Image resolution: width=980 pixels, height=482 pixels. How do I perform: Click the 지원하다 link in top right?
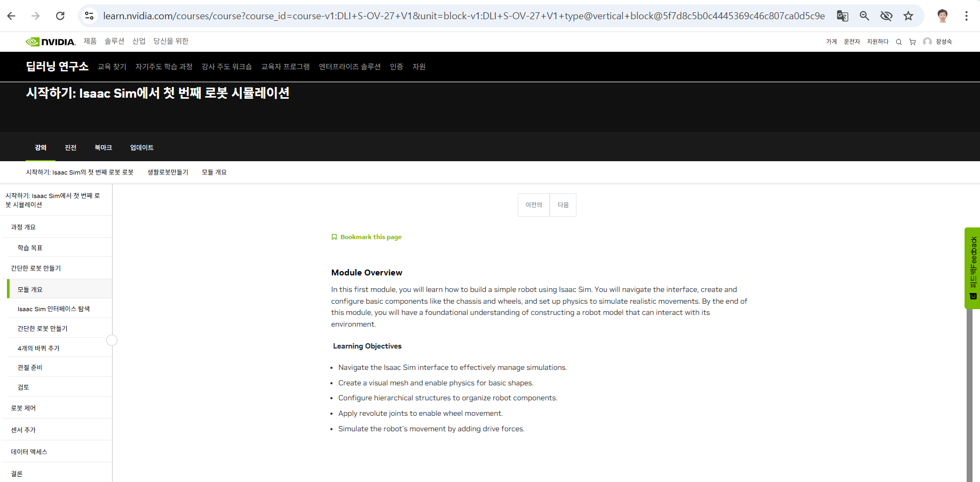(x=878, y=42)
